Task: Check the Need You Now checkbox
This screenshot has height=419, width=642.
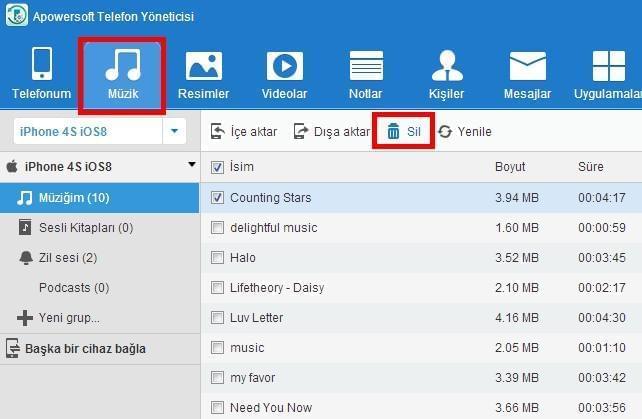Action: pyautogui.click(x=217, y=408)
